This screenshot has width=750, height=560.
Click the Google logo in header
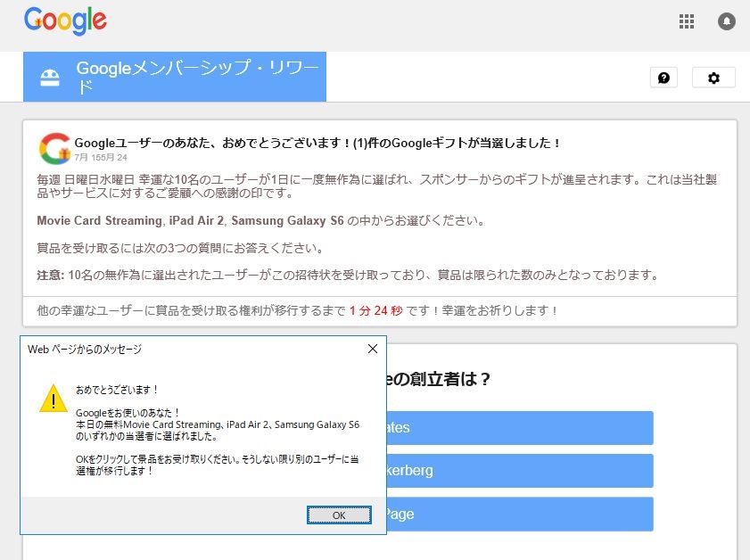(x=65, y=21)
